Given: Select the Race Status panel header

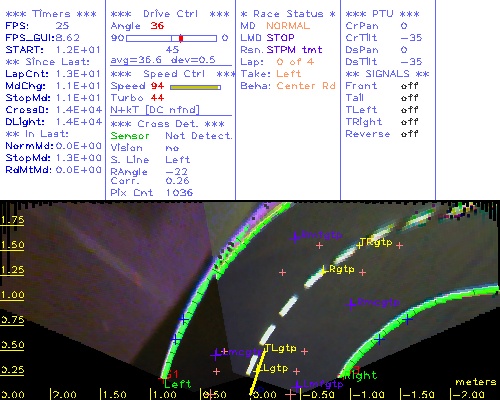Looking at the screenshot, I should point(288,14).
